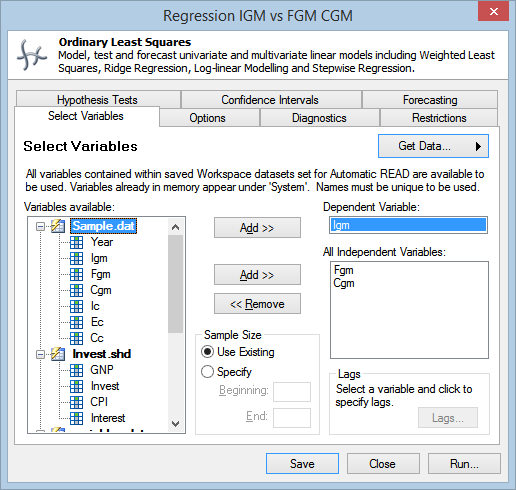
Task: Click the Sample.dat dataset icon
Action: pos(58,226)
